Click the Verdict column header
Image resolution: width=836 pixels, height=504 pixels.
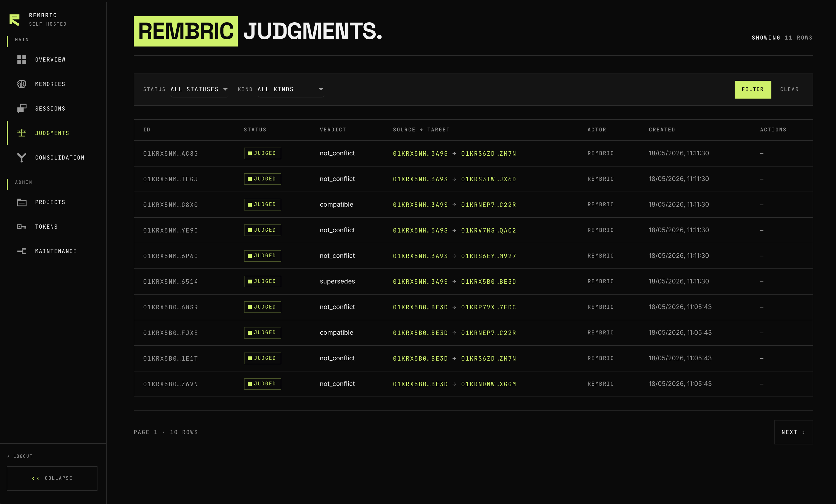(x=333, y=129)
